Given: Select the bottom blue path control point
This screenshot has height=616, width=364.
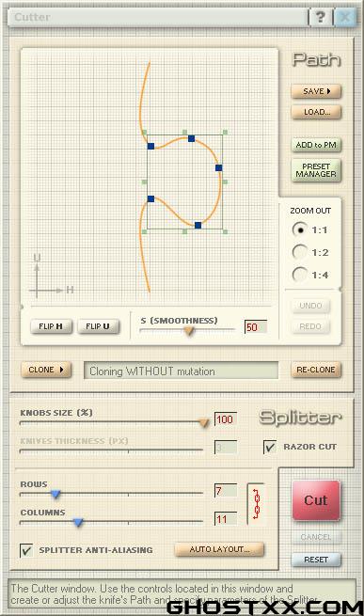Looking at the screenshot, I should 198,225.
